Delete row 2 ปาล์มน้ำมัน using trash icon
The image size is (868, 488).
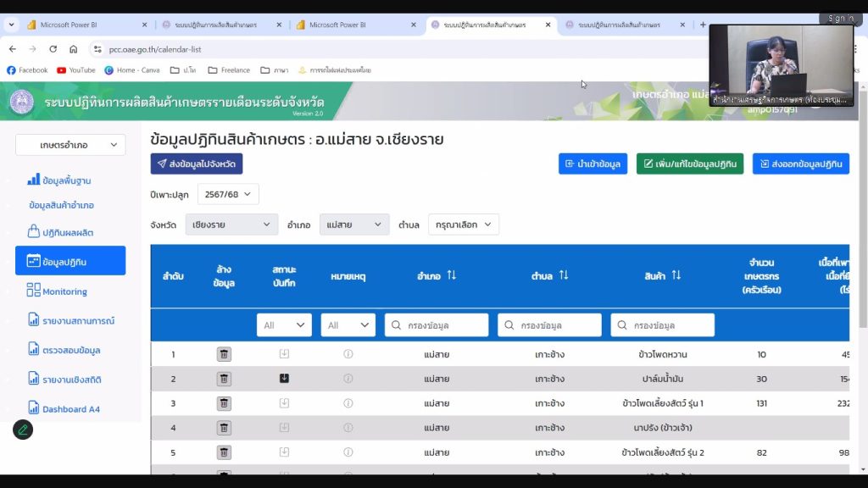[224, 379]
